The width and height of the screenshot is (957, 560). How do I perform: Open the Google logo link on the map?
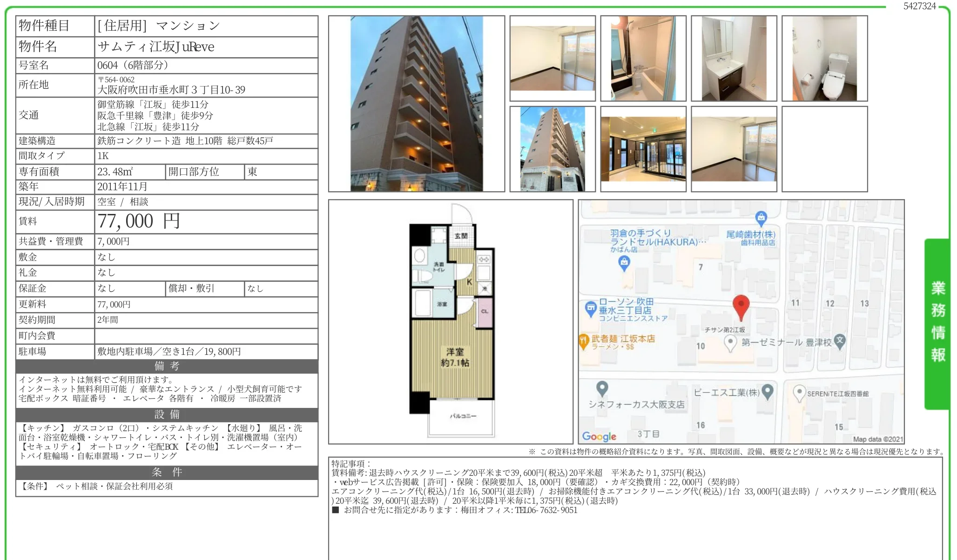click(x=599, y=436)
